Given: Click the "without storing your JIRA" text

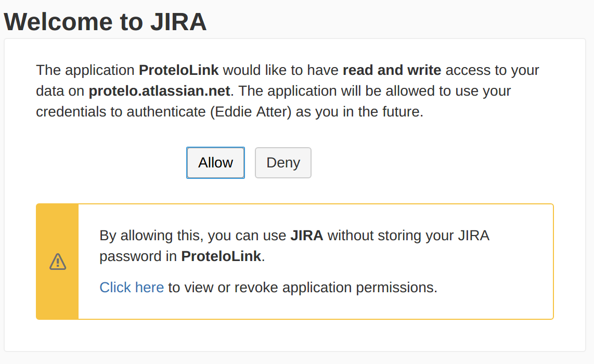Looking at the screenshot, I should pos(408,236).
